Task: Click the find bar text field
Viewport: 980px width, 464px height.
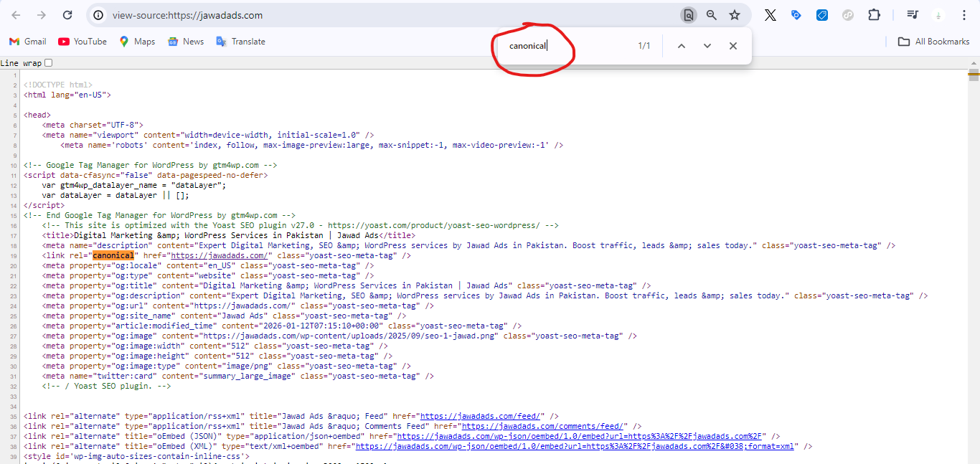Action: coord(567,46)
